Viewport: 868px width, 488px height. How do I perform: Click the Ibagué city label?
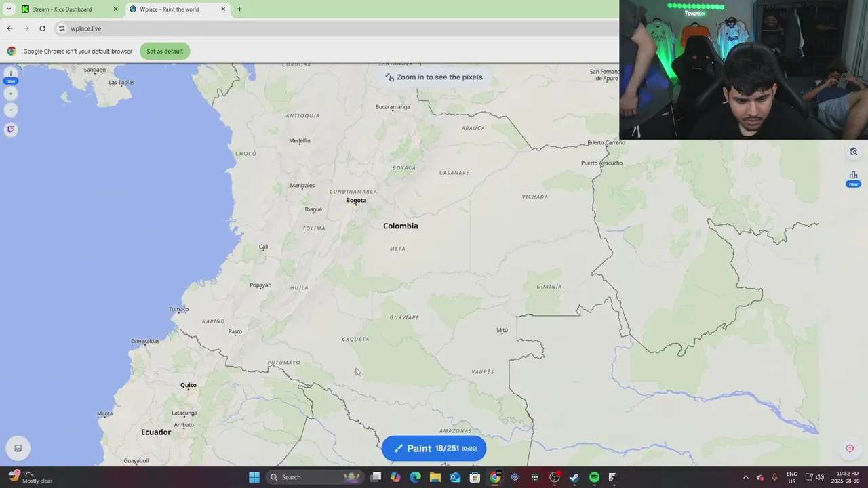[x=313, y=209]
